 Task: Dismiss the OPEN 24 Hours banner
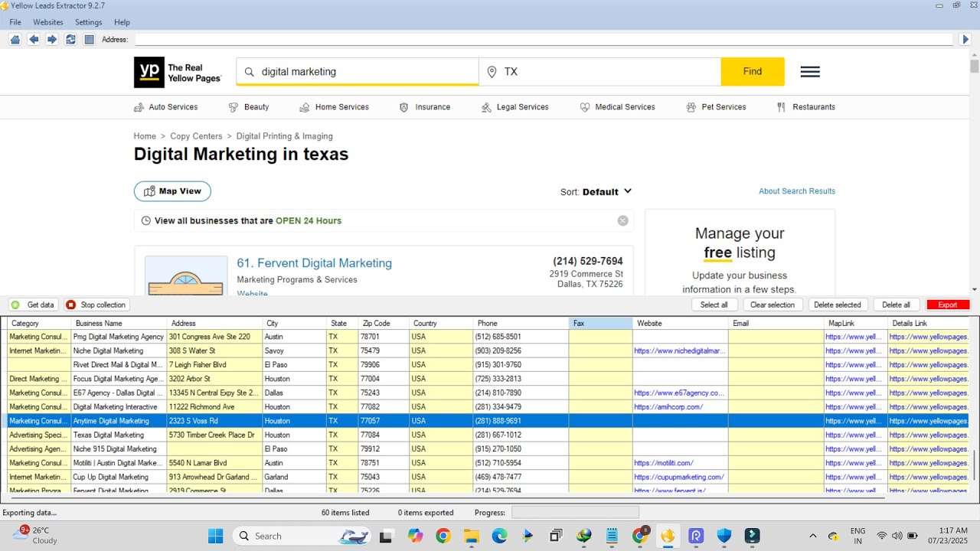(623, 220)
